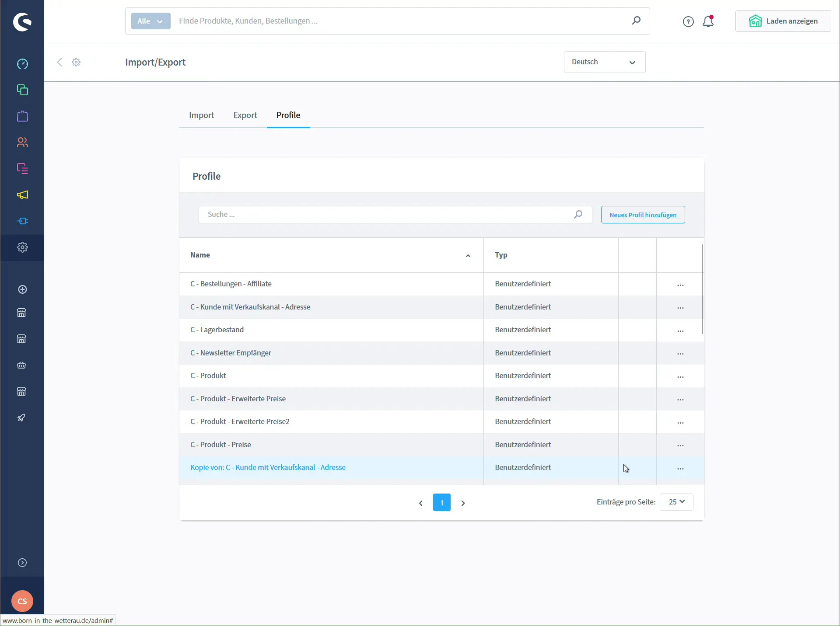Click Neues Profil hinzufügen

click(643, 215)
